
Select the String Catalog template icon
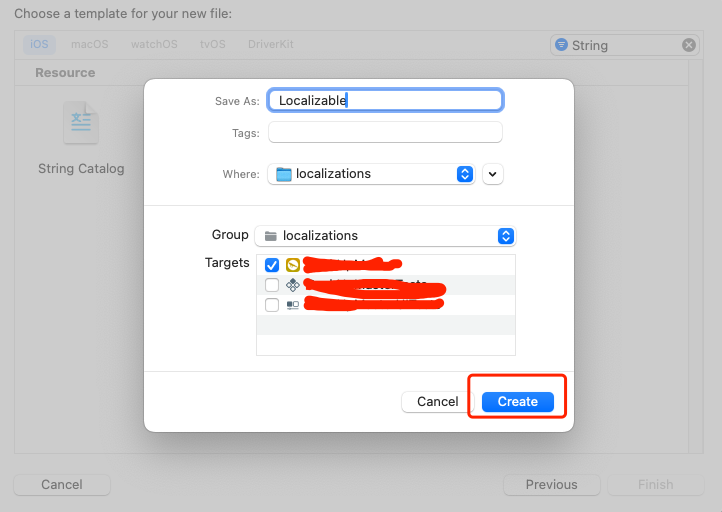(x=80, y=124)
